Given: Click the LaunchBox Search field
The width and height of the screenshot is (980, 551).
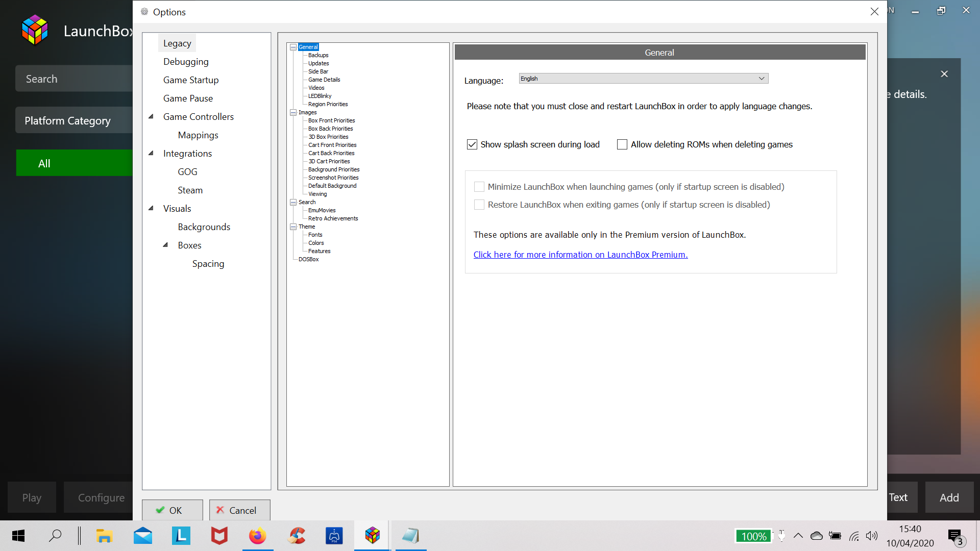Looking at the screenshot, I should [x=74, y=79].
